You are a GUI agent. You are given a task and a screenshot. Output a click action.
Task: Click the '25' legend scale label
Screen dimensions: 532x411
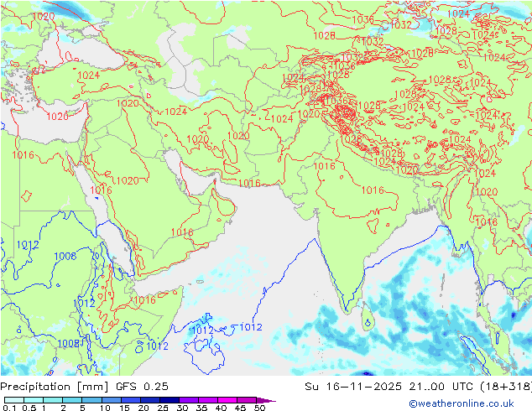(x=163, y=408)
